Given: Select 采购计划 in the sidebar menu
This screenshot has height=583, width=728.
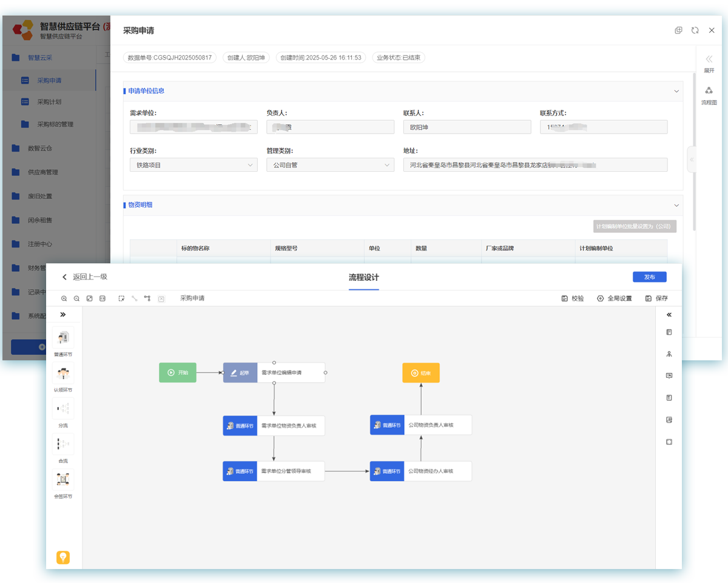Looking at the screenshot, I should point(49,102).
